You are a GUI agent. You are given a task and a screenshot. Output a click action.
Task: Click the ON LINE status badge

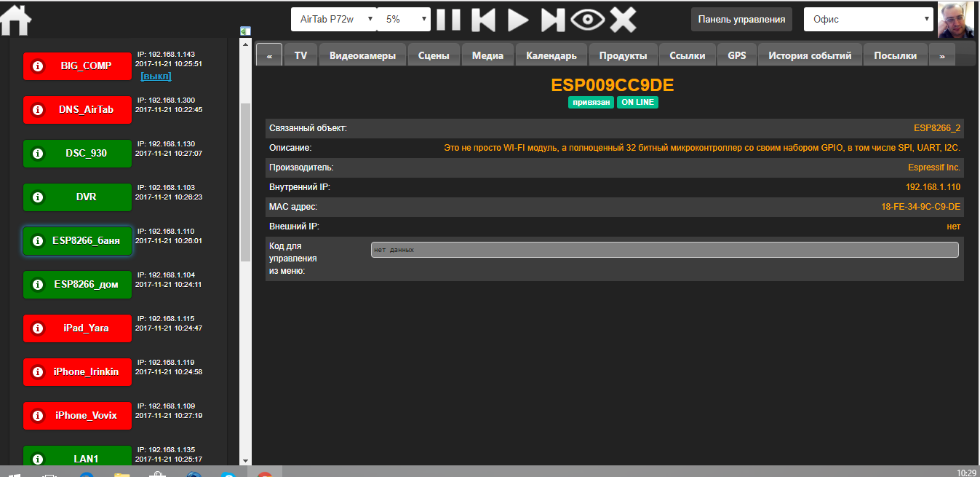[x=638, y=103]
